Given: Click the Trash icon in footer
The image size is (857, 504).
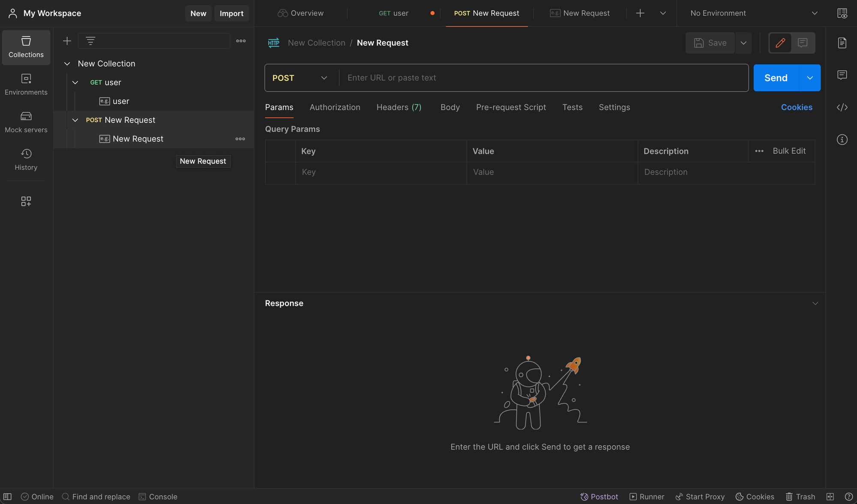Looking at the screenshot, I should pos(800,497).
